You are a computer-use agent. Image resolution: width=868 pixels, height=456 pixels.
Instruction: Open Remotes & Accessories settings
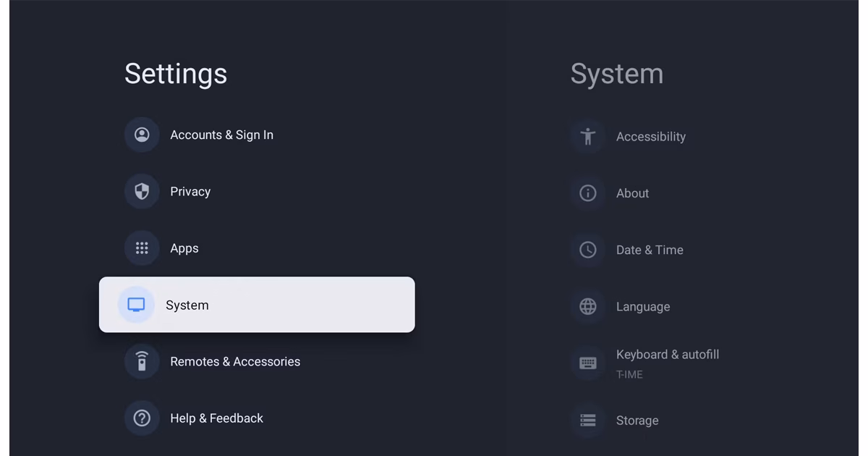235,361
